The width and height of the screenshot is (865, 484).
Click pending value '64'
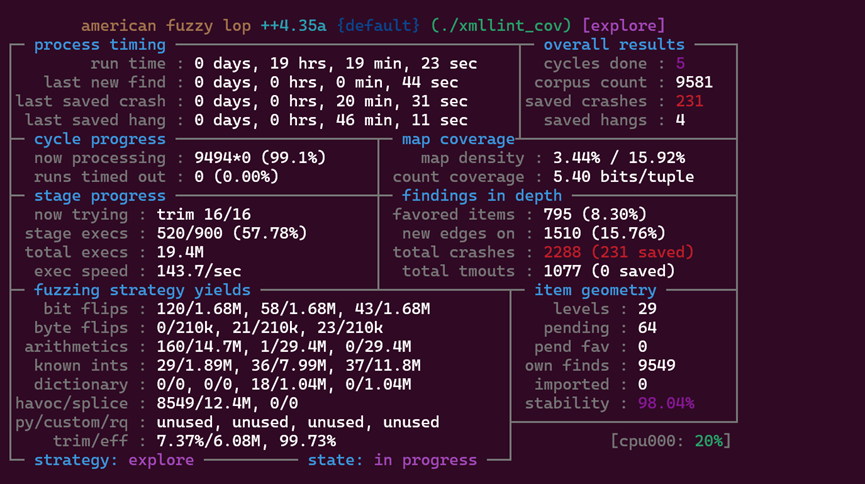pos(647,327)
